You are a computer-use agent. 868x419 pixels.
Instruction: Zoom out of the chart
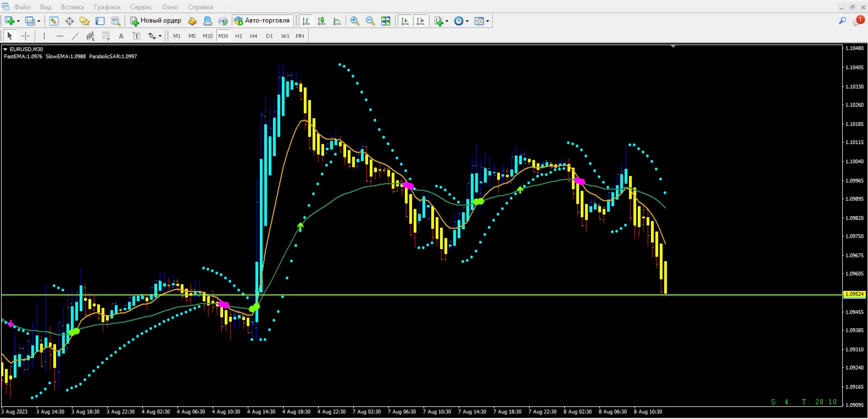tap(370, 21)
